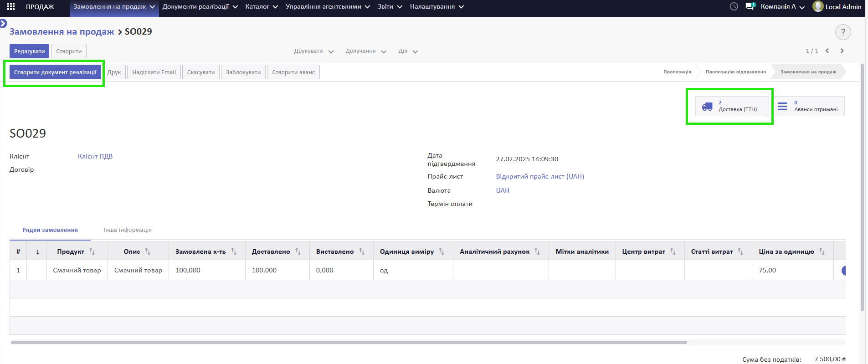Open the Клієнт ПДВ customer link
The image size is (868, 364).
(x=95, y=156)
